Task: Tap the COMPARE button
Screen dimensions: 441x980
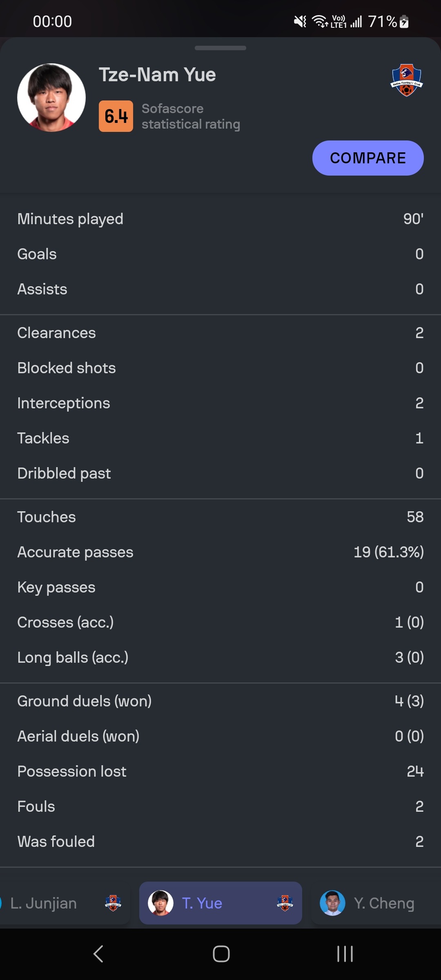Action: 368,158
